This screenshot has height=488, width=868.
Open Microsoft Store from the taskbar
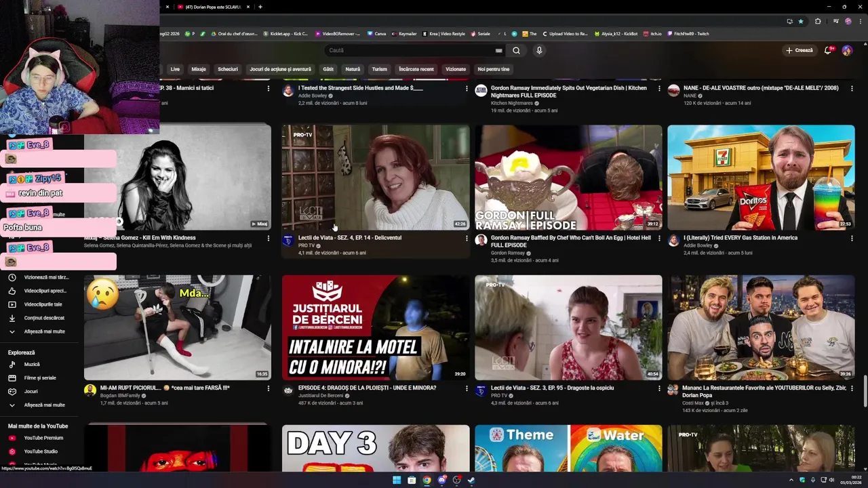[x=412, y=480]
